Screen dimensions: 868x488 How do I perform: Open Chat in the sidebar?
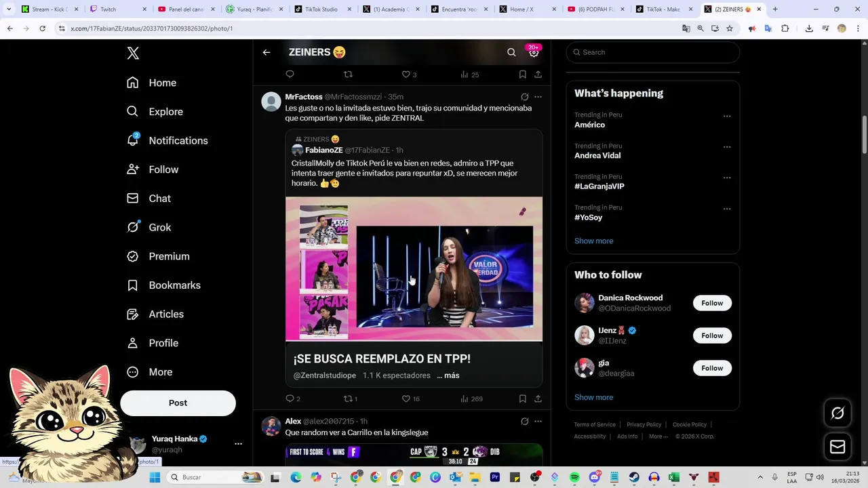tap(149, 199)
